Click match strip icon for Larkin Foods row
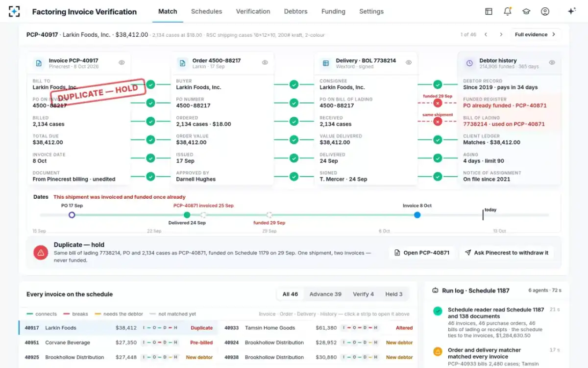The image size is (588, 368). coord(160,328)
